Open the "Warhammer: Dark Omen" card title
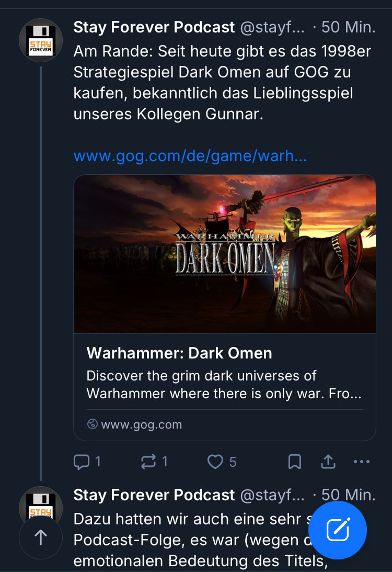This screenshot has width=392, height=572. coord(179,353)
